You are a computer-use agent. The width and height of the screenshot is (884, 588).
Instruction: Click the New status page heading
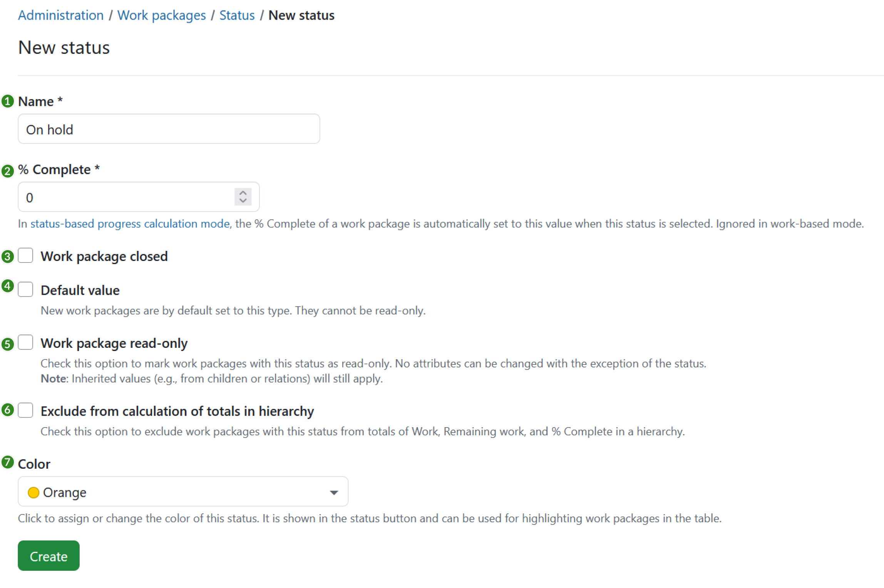click(x=64, y=47)
